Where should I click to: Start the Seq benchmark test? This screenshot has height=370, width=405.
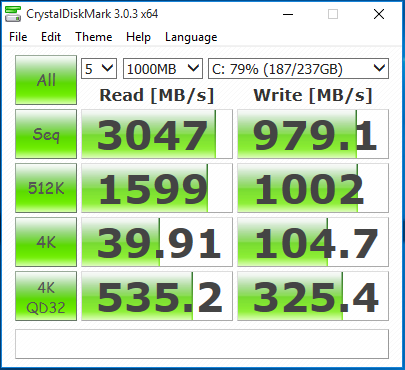[x=46, y=134]
